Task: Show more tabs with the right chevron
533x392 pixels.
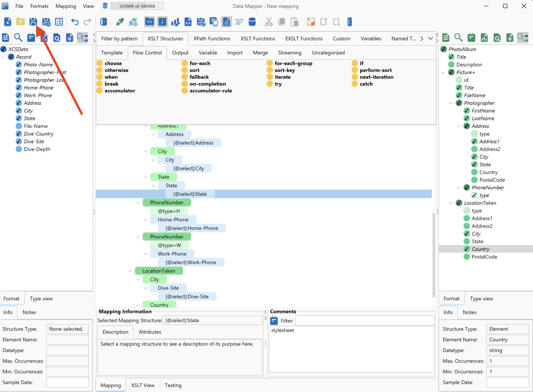Action: point(421,39)
